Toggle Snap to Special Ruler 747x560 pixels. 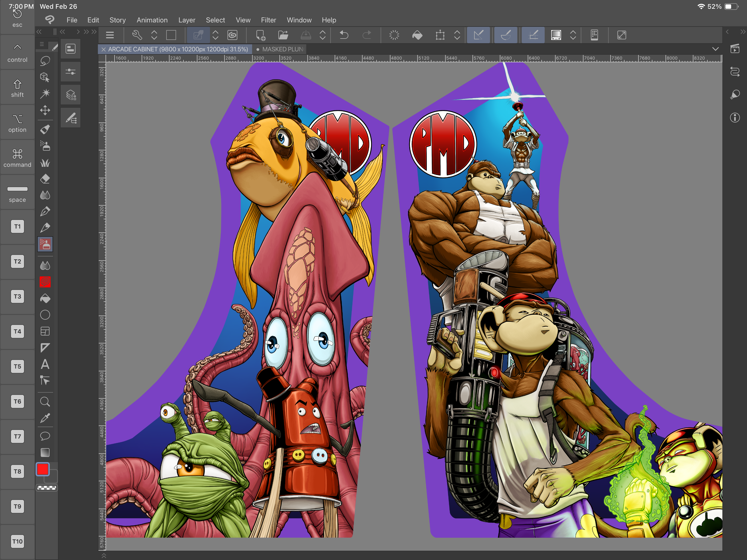(506, 35)
